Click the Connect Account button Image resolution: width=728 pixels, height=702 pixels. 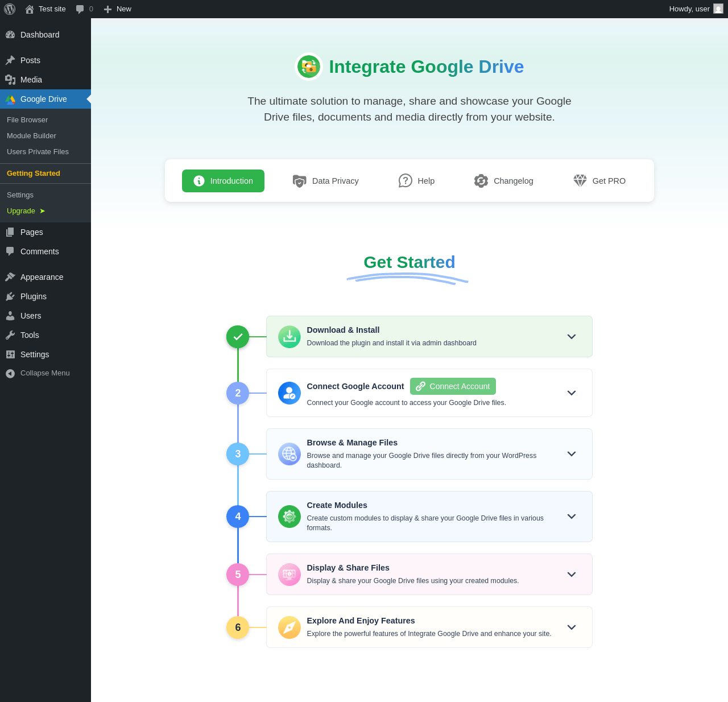point(453,386)
